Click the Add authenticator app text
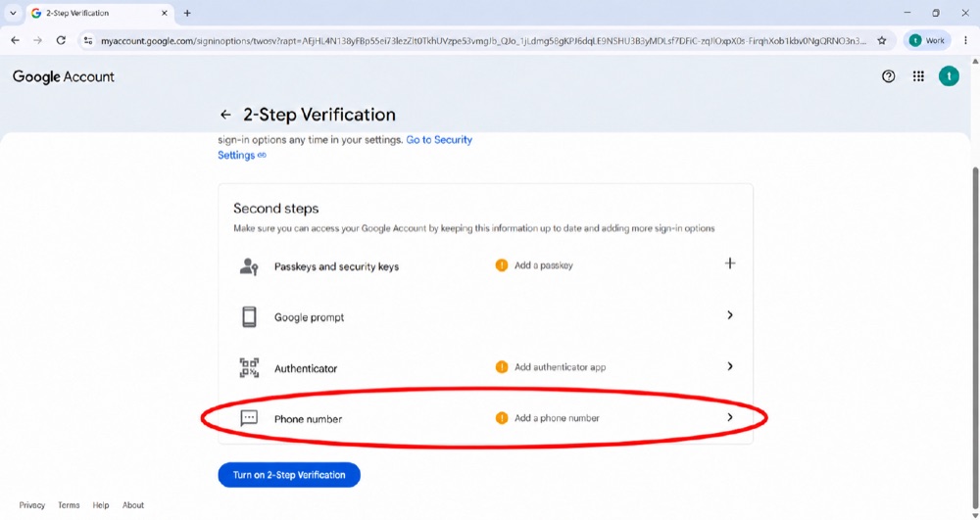 tap(560, 367)
